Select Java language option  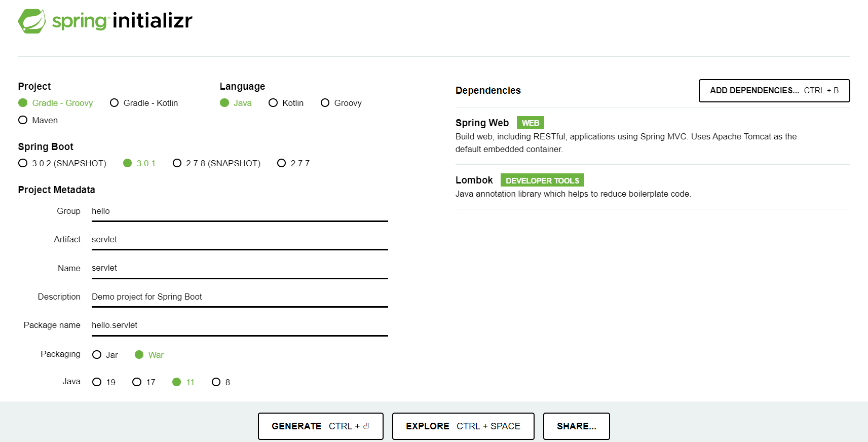[x=236, y=103]
